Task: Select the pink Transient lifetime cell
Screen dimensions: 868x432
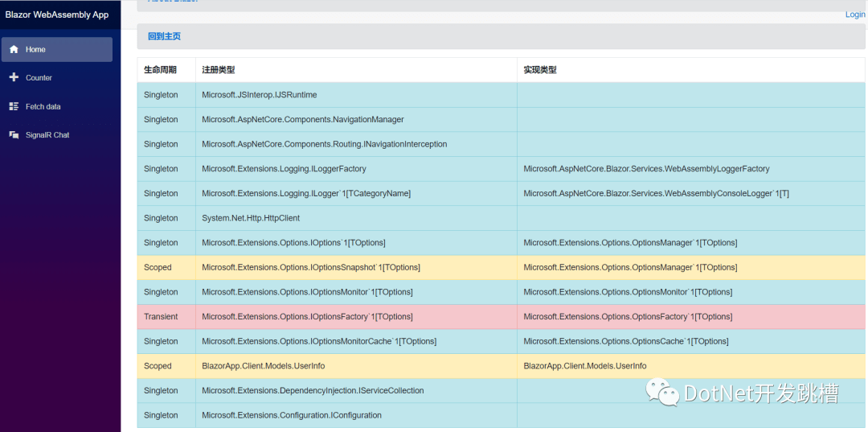Action: pos(161,317)
